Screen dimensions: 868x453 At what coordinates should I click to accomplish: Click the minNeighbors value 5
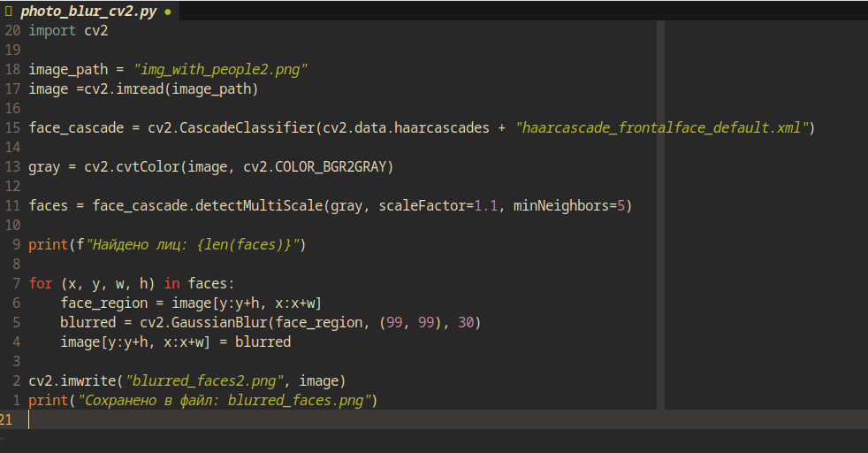621,206
